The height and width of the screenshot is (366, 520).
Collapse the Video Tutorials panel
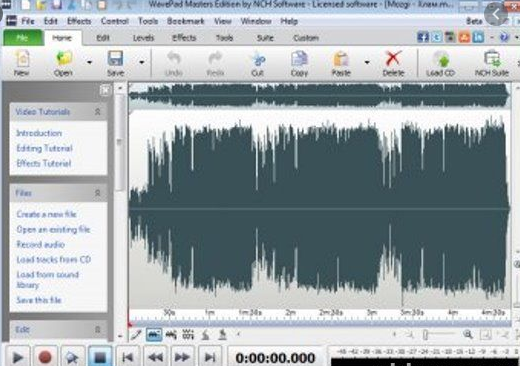[97, 111]
